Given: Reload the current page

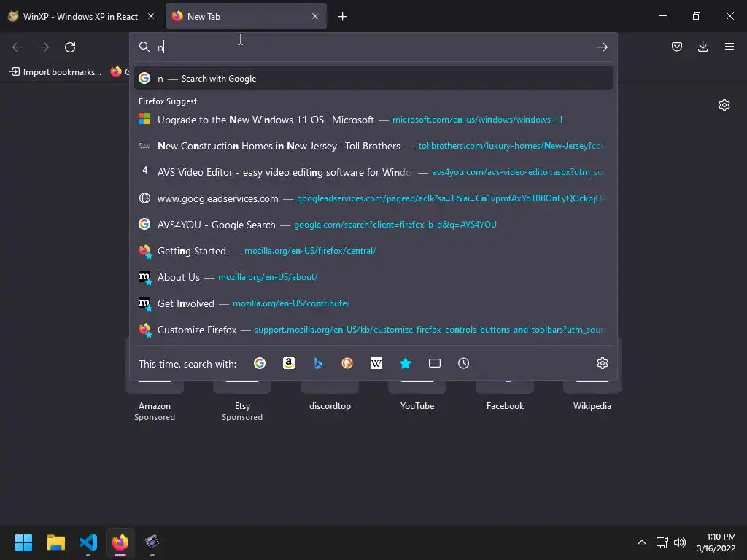Looking at the screenshot, I should pyautogui.click(x=70, y=47).
